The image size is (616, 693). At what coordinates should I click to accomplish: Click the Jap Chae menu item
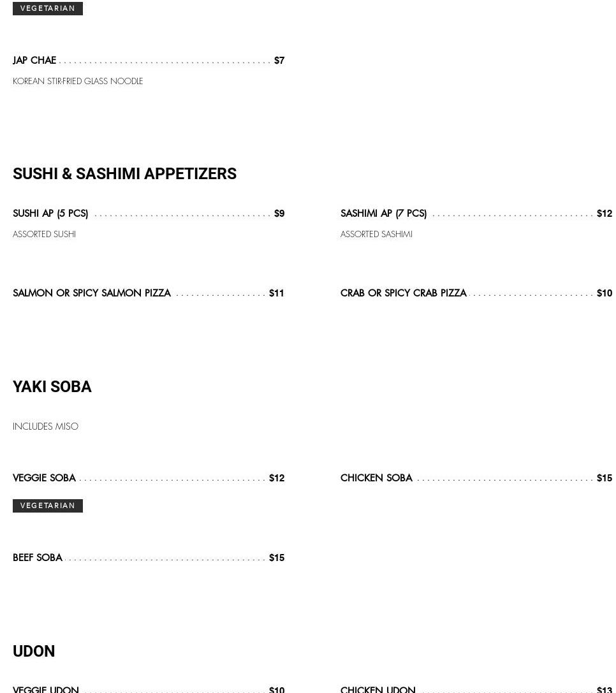[x=34, y=61]
